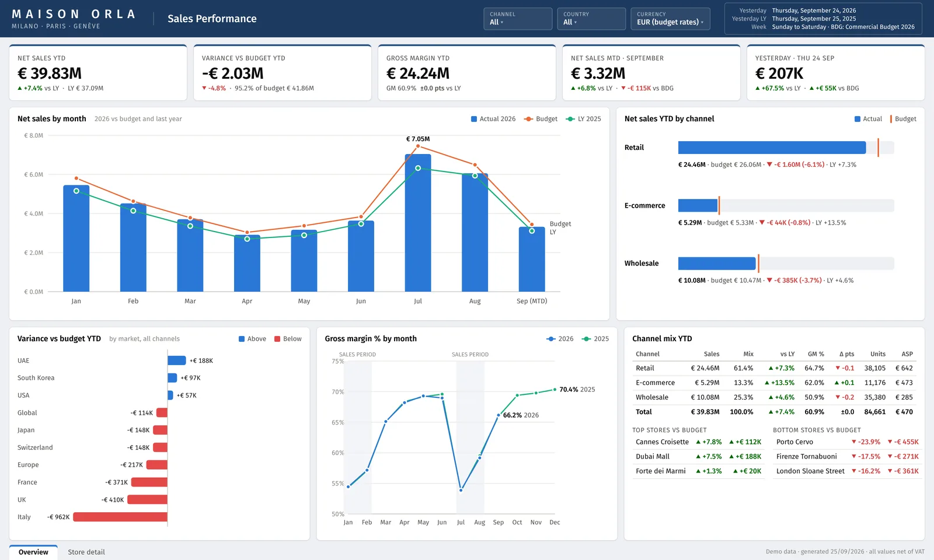The width and height of the screenshot is (934, 560).
Task: Click the Yesterday € 207K value
Action: (779, 73)
